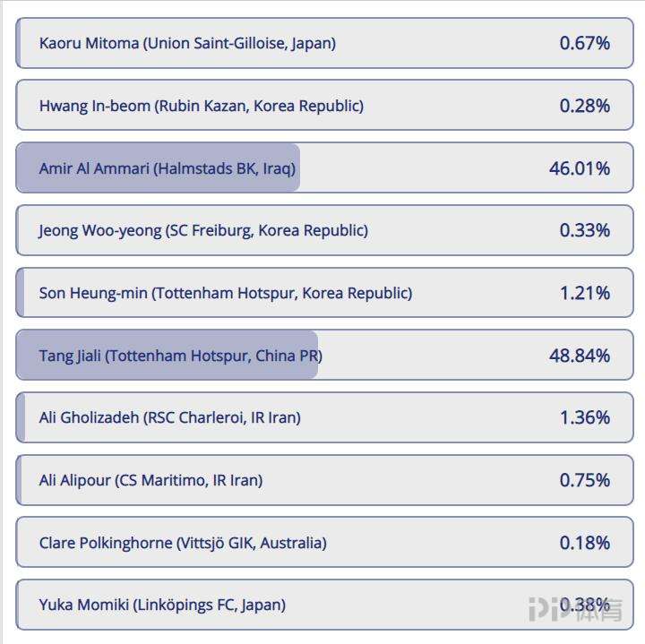Image resolution: width=645 pixels, height=644 pixels.
Task: Click the 1.36% percentage label
Action: coord(585,417)
